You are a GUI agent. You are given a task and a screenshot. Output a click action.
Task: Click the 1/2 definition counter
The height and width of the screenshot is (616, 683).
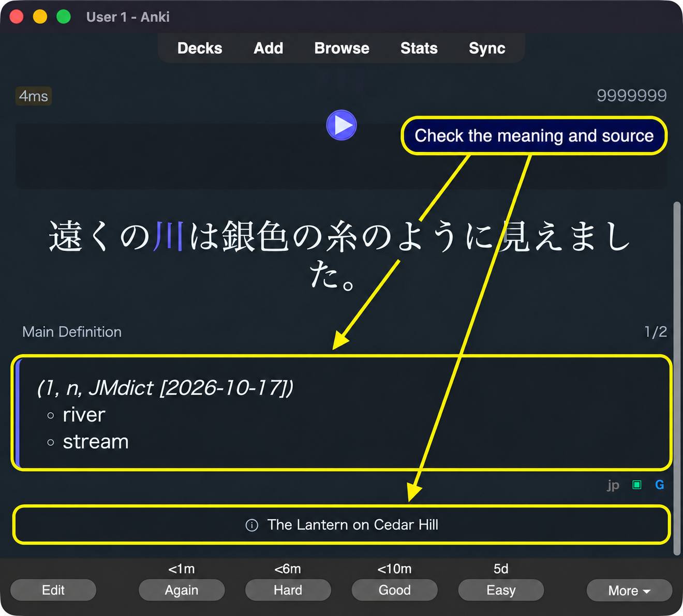tap(656, 332)
